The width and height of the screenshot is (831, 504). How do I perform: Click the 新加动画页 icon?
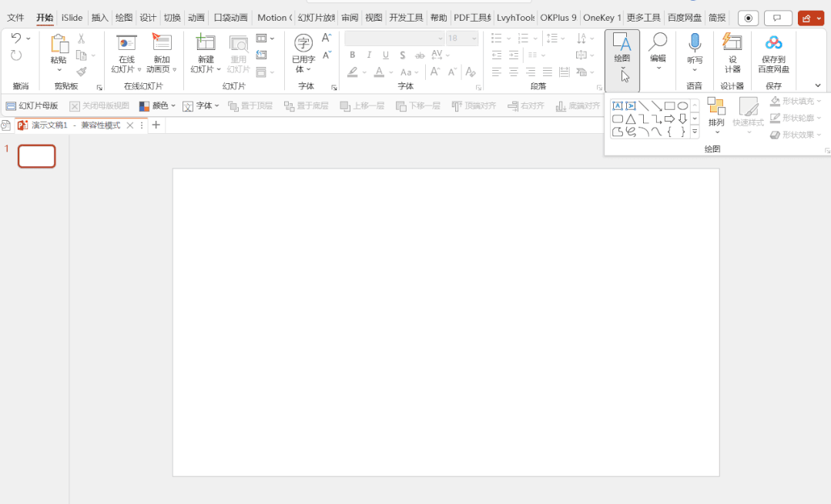pyautogui.click(x=161, y=43)
